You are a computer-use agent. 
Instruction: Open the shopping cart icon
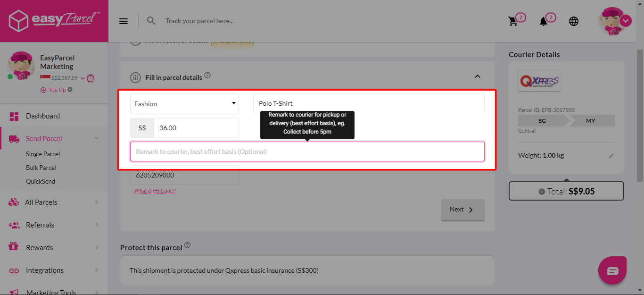coord(513,21)
